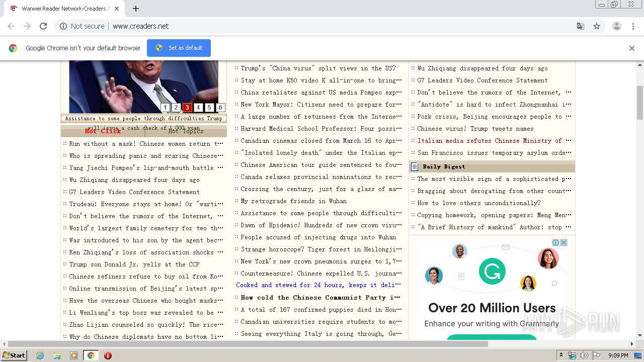Click the address bar URL
The height and width of the screenshot is (362, 644).
[x=141, y=26]
